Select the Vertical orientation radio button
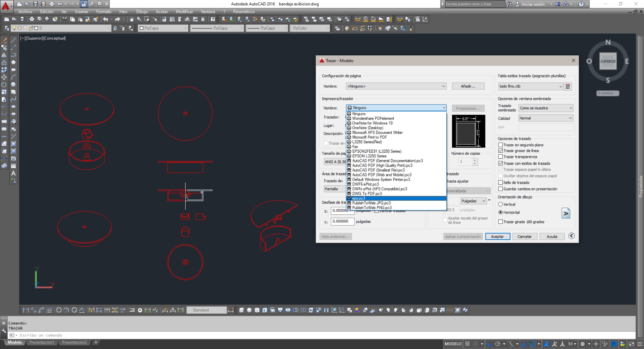 (500, 204)
